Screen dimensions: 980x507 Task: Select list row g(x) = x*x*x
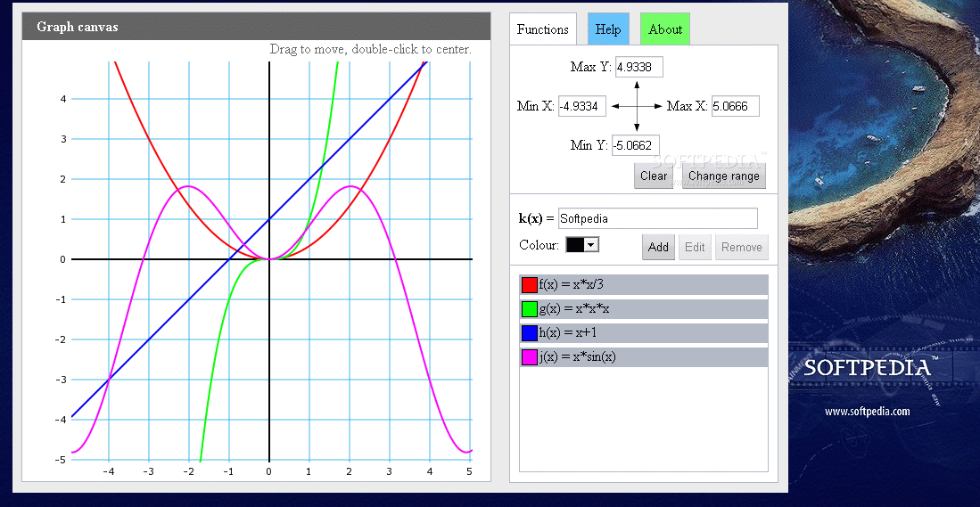[643, 309]
